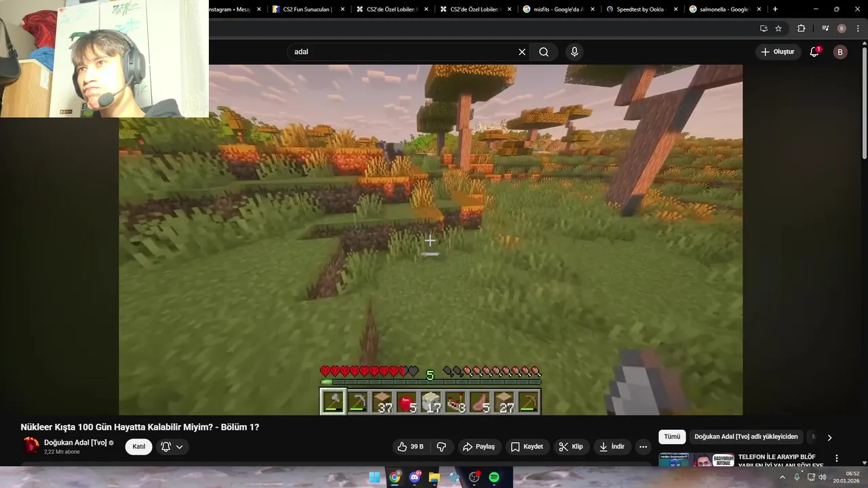Open the TELEFON İLE ARAYIP BLÖF video thumbnail
Viewport: 868px width, 488px height.
(x=696, y=460)
